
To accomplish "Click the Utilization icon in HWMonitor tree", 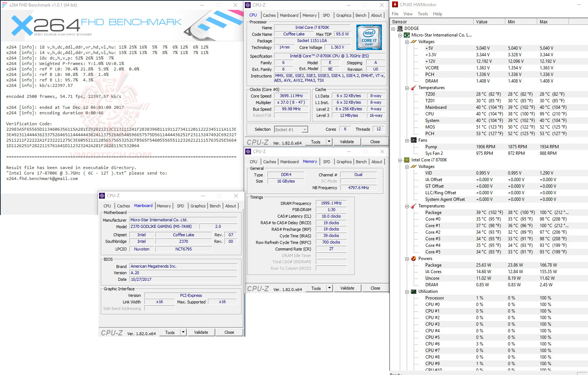I will point(413,291).
